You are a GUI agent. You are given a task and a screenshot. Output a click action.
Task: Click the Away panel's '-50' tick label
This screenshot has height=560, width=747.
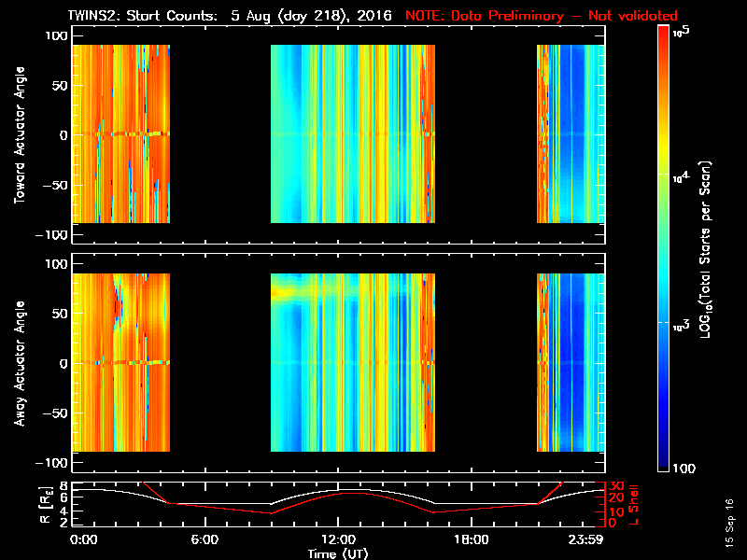[x=55, y=413]
